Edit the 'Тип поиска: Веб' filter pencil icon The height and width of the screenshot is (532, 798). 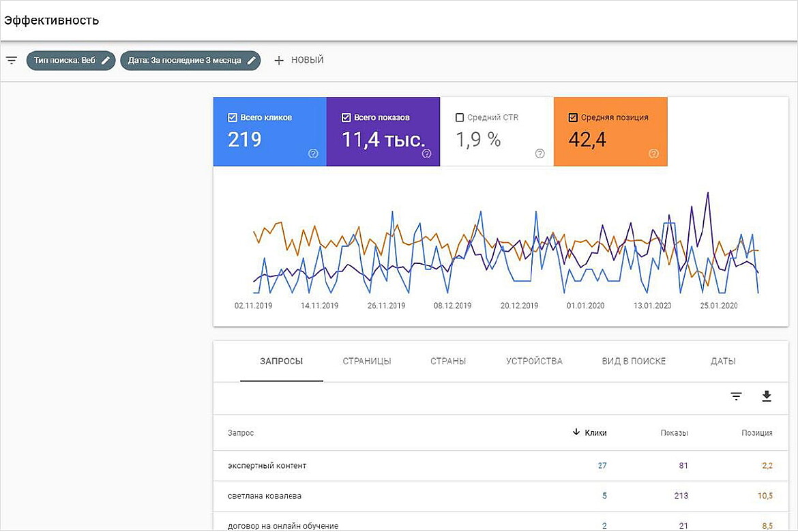[105, 60]
